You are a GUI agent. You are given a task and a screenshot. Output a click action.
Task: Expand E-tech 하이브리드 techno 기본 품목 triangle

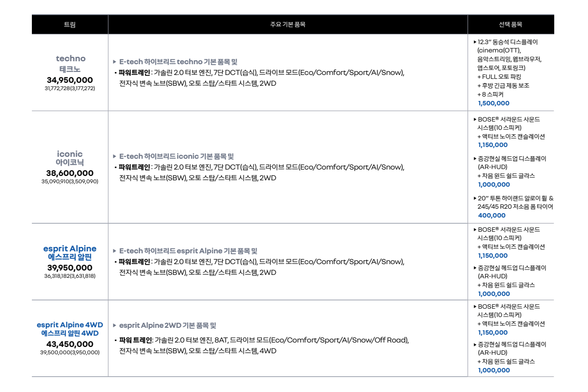115,62
